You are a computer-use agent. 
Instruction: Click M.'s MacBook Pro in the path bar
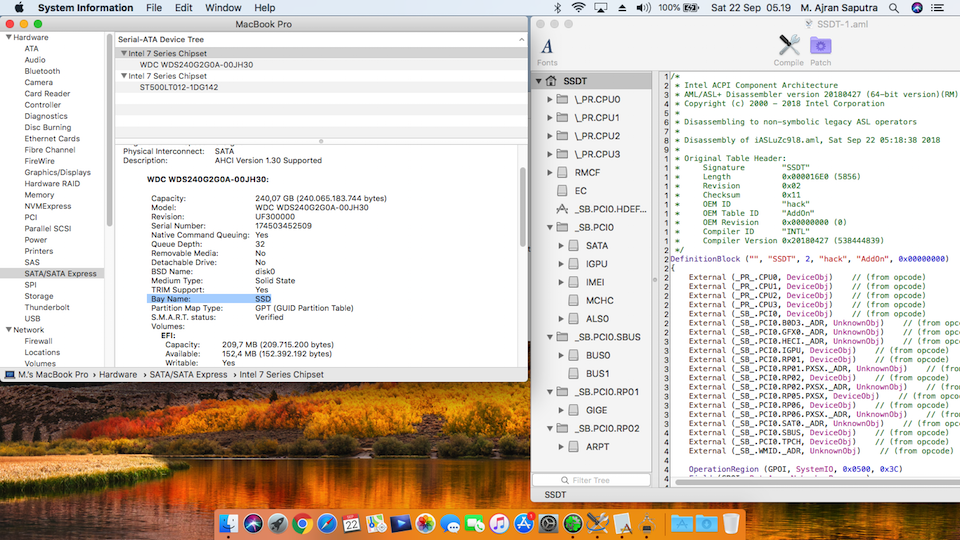tap(47, 375)
